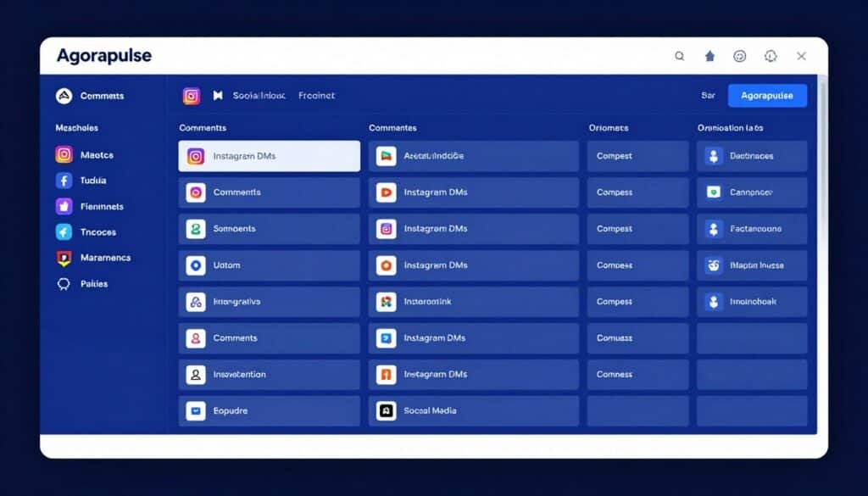Click the Instagram icon in the top tab bar
This screenshot has width=868, height=496.
[192, 96]
